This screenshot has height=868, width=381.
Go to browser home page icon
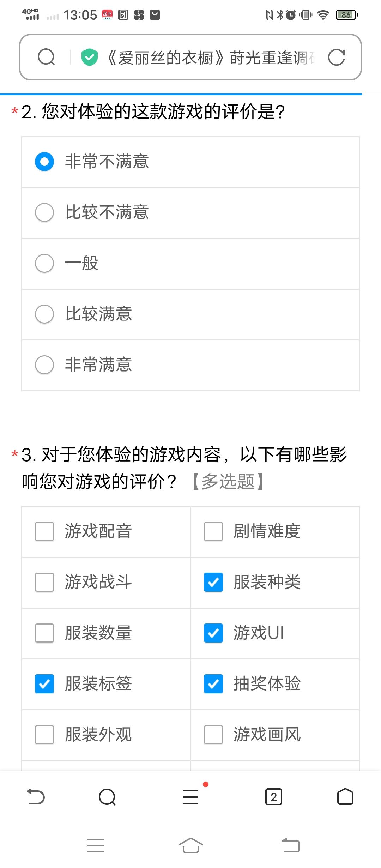click(x=345, y=797)
